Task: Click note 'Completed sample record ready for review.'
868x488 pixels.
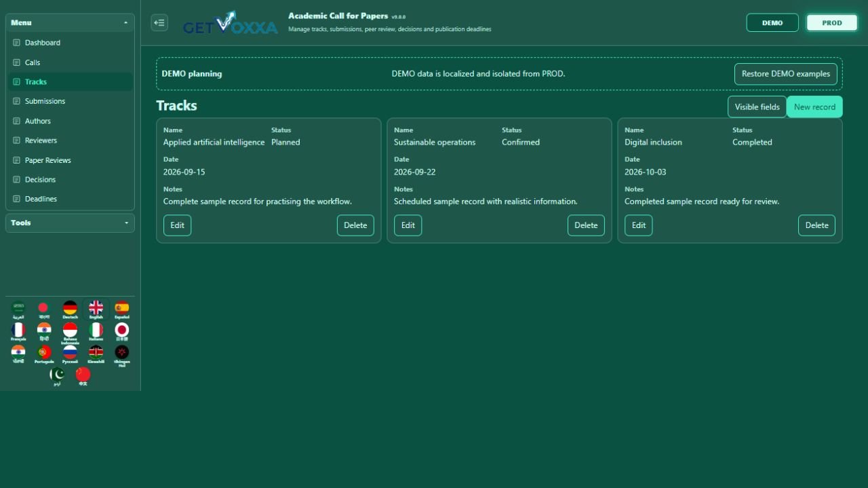Action: pyautogui.click(x=702, y=202)
